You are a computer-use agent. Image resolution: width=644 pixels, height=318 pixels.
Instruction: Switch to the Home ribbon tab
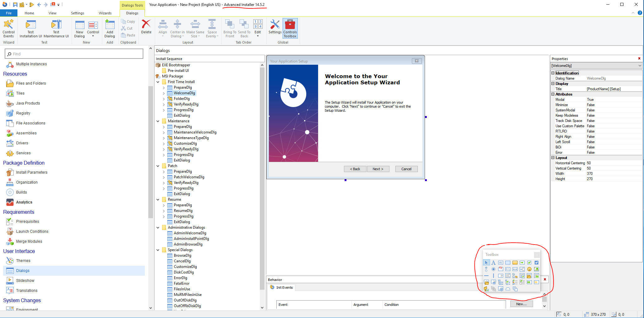point(29,13)
